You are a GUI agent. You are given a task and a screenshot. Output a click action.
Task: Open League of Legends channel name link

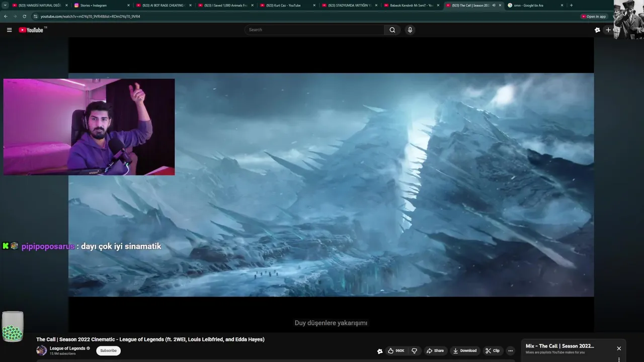[x=67, y=348]
